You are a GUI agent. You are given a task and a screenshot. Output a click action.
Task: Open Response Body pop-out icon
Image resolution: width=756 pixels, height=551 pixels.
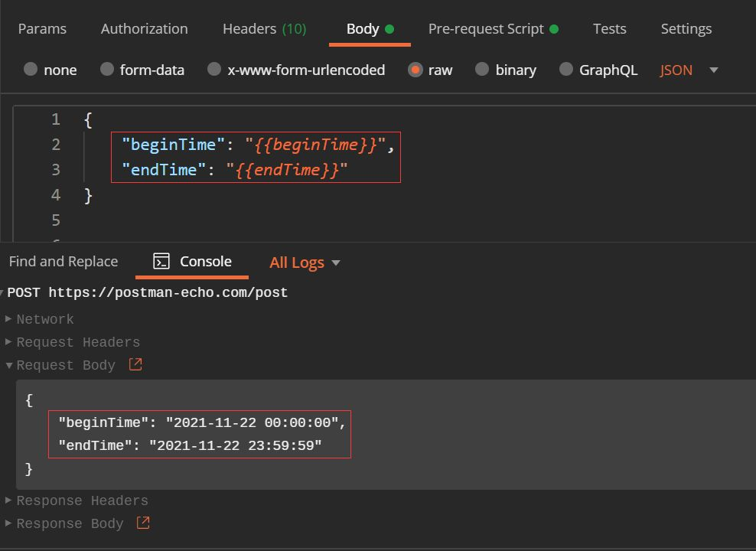click(x=143, y=523)
